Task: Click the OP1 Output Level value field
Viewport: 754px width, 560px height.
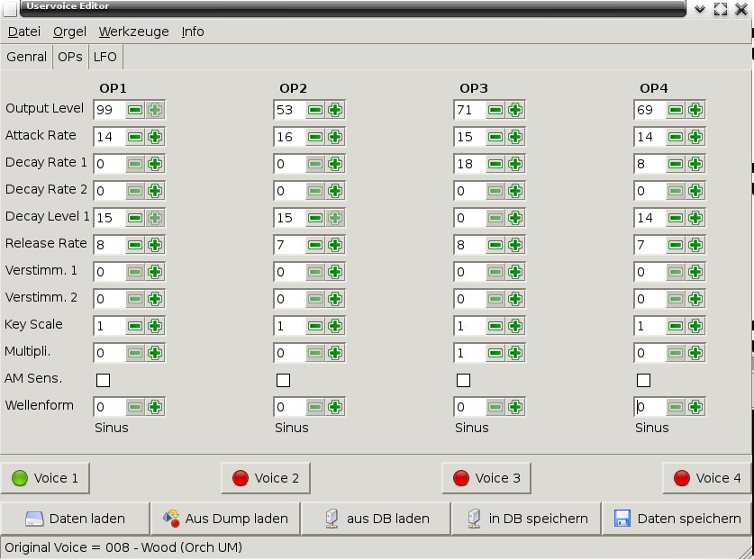Action: [110, 110]
